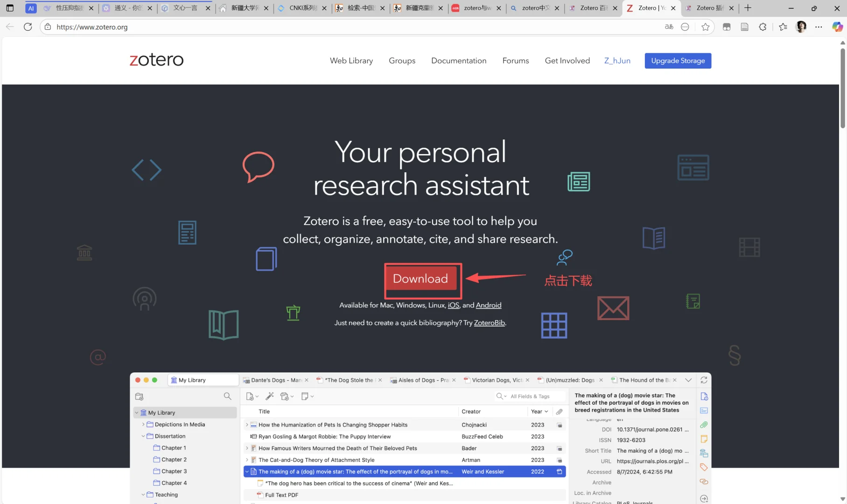847x504 pixels.
Task: Refresh the Zotero page
Action: pos(28,27)
